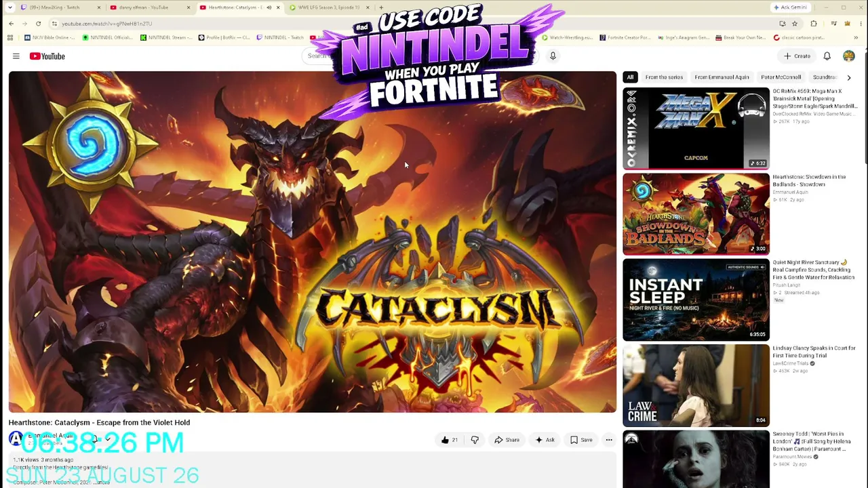Dislike the Hearthstone Cataclysm video
Viewport: 868px width, 488px height.
pyautogui.click(x=475, y=440)
